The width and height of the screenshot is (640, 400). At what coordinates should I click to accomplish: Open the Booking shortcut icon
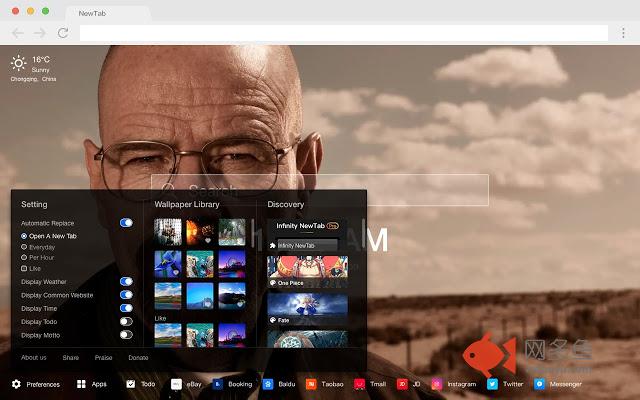[x=218, y=384]
